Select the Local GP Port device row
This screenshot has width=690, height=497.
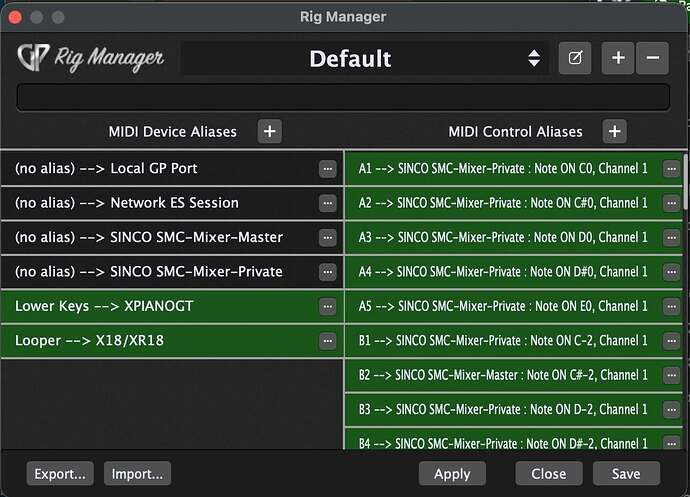tap(172, 169)
